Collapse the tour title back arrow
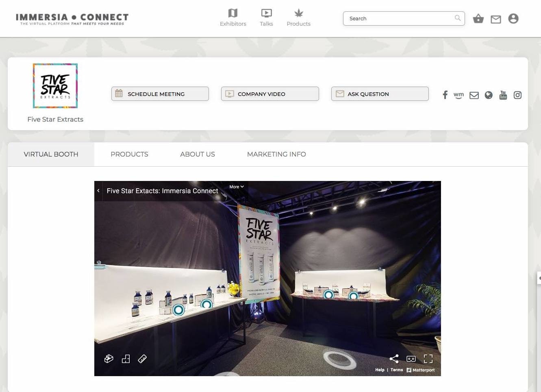The image size is (541, 392). [x=98, y=190]
